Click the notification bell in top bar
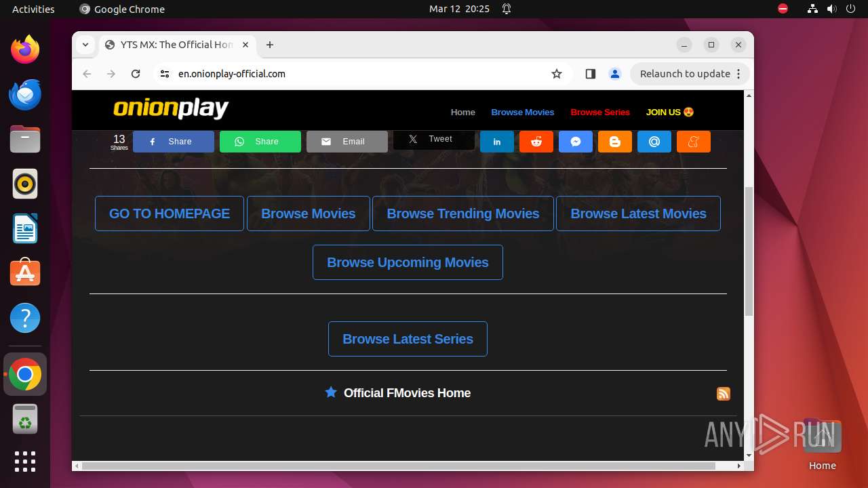Viewport: 868px width, 488px height. pos(506,9)
